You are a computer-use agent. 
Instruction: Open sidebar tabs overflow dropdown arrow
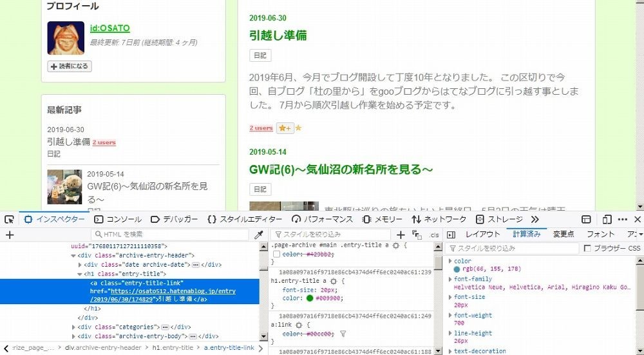tap(641, 235)
